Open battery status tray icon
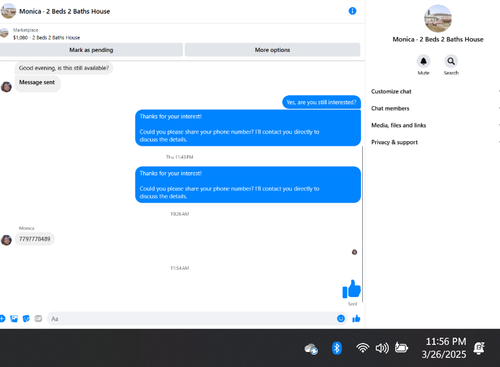500x367 pixels. pos(401,348)
